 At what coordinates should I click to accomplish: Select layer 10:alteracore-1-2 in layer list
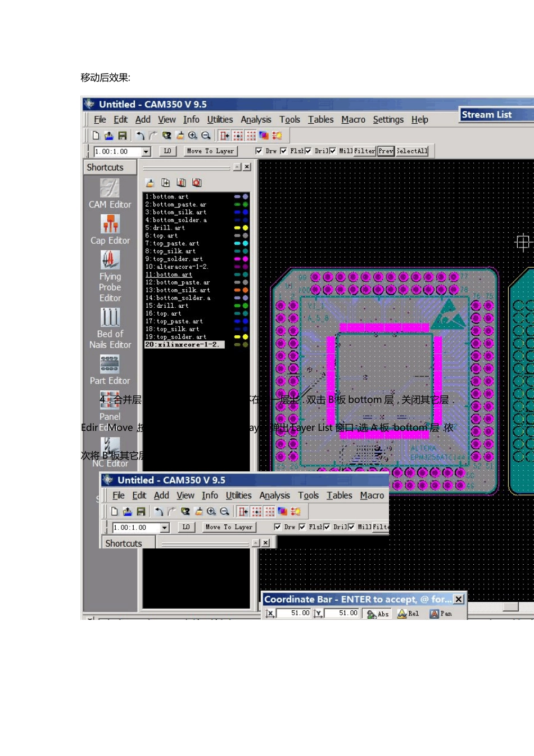(x=177, y=267)
